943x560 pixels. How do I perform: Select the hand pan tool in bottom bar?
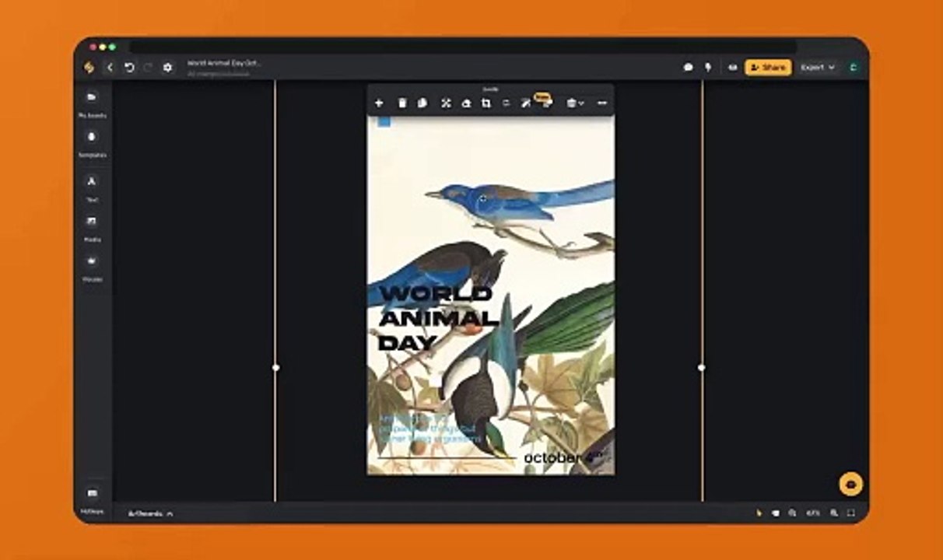[x=776, y=513]
